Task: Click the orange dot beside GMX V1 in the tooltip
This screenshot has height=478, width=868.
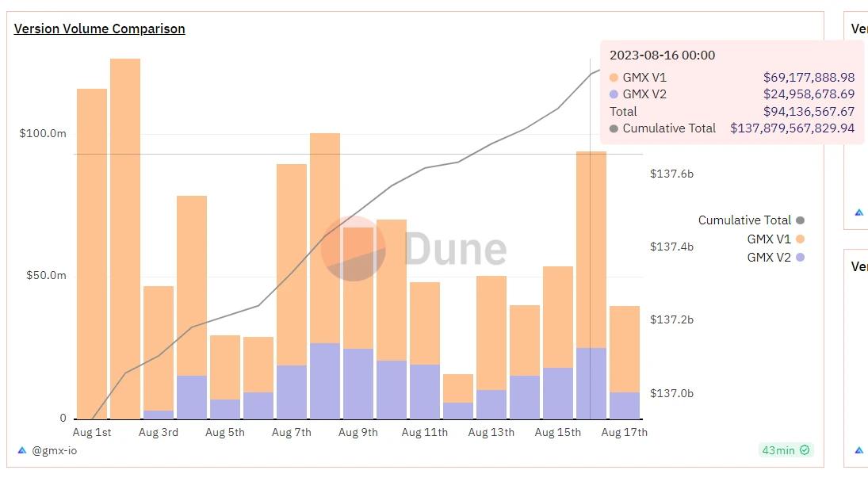Action: 614,78
